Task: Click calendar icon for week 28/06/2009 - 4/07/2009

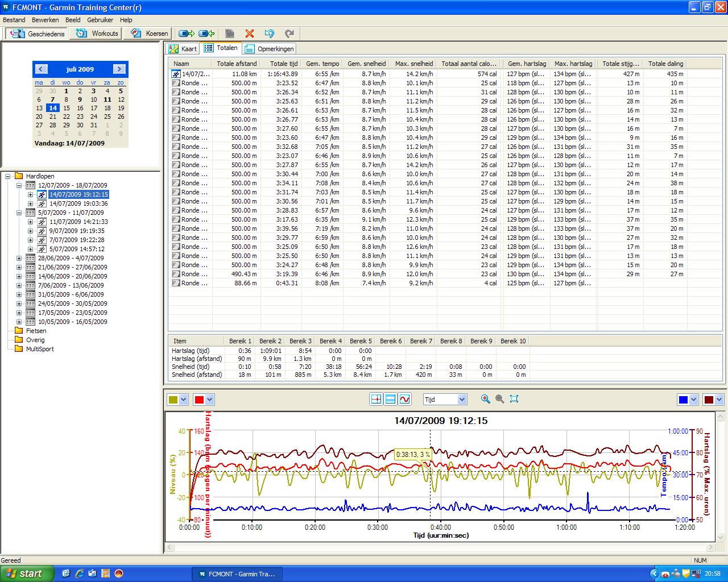Action: pyautogui.click(x=31, y=258)
